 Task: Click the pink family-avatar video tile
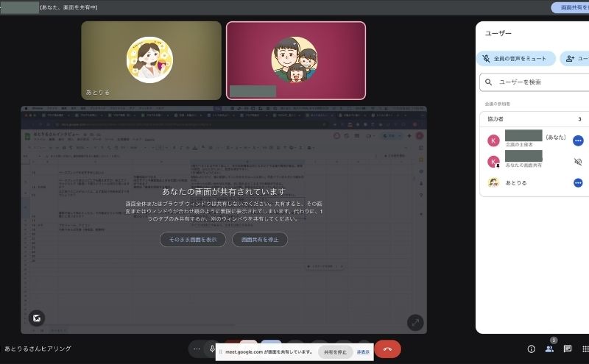[x=296, y=60]
